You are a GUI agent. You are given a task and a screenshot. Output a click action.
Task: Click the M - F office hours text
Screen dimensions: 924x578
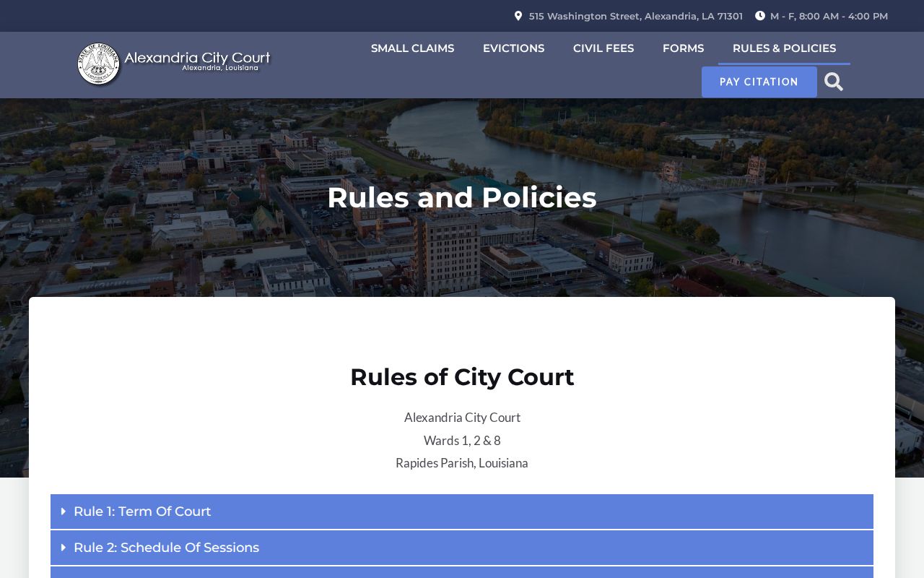click(829, 16)
